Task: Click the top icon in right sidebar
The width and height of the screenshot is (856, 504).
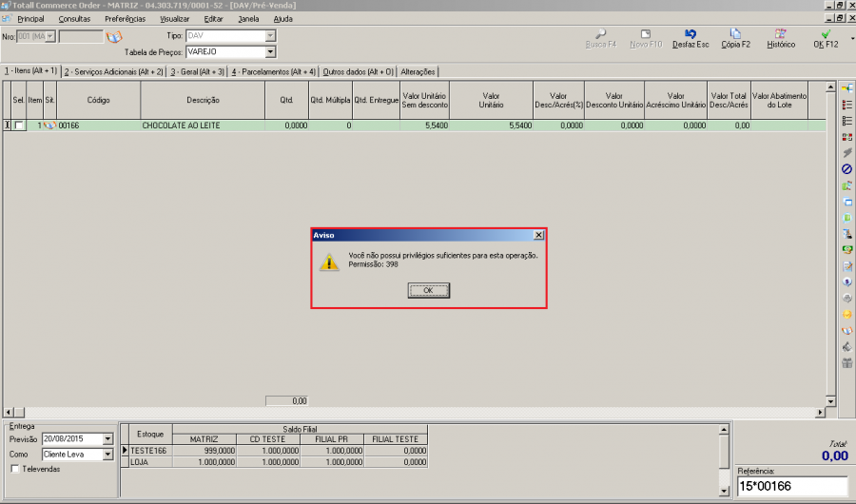Action: [x=846, y=87]
